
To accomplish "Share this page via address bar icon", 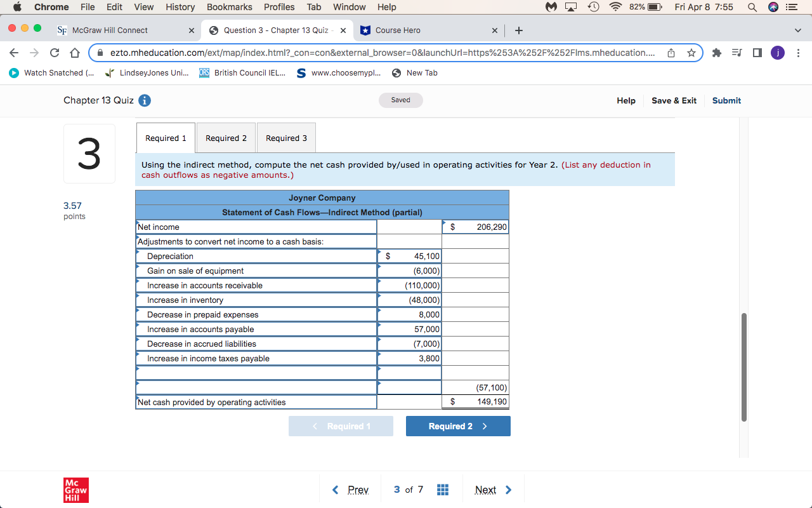I will [671, 53].
